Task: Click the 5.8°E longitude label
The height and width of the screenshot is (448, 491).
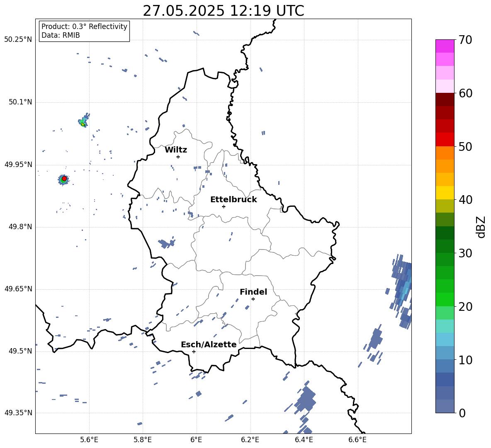Action: [x=143, y=440]
